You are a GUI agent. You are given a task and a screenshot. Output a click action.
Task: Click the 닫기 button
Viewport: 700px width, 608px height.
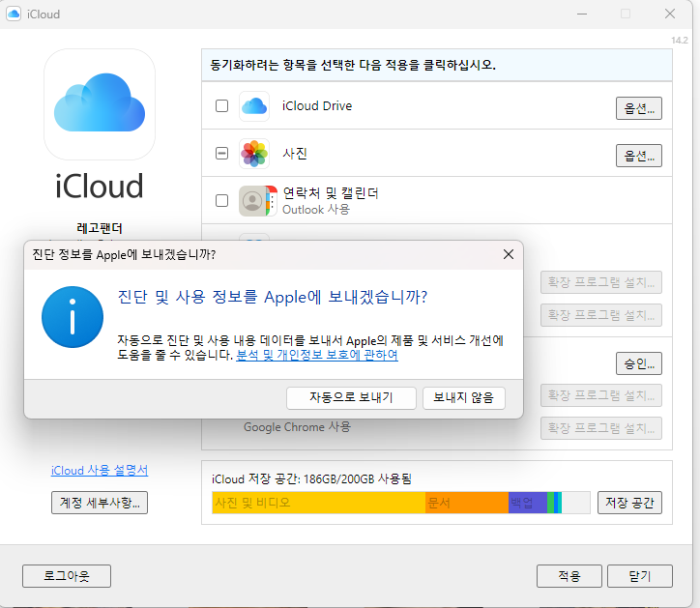tap(640, 576)
